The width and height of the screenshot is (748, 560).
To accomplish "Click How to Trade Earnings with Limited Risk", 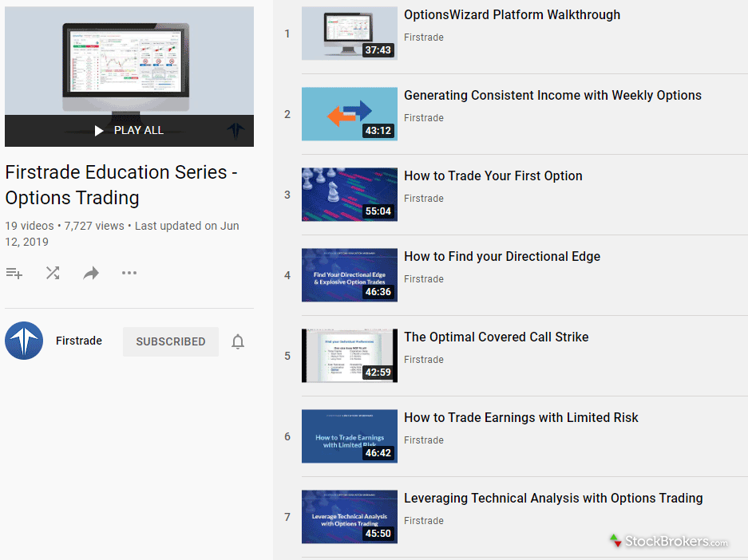I will [520, 417].
